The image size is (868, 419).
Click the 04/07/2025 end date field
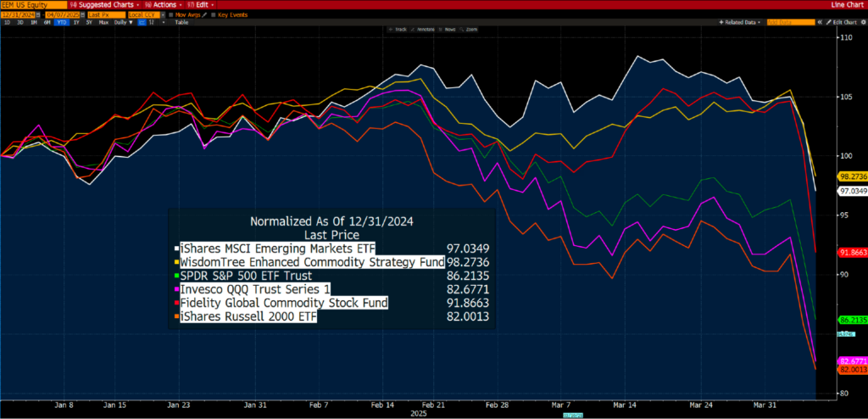[x=63, y=15]
